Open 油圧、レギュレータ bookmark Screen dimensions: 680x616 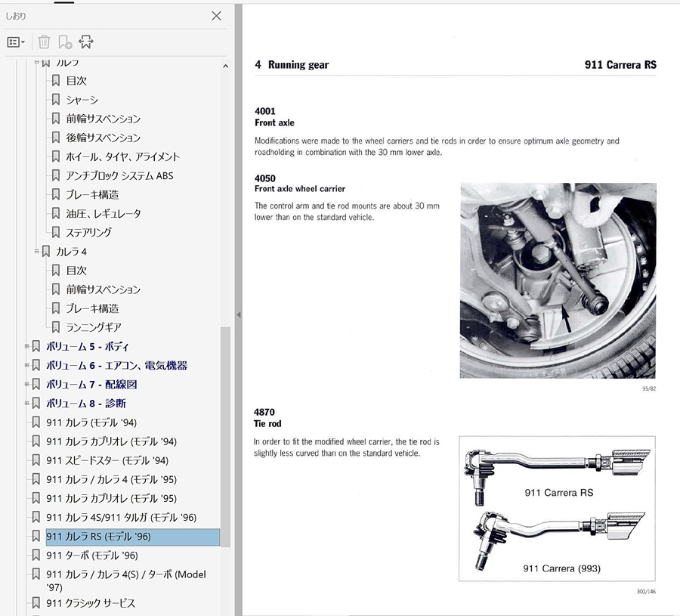point(104,213)
